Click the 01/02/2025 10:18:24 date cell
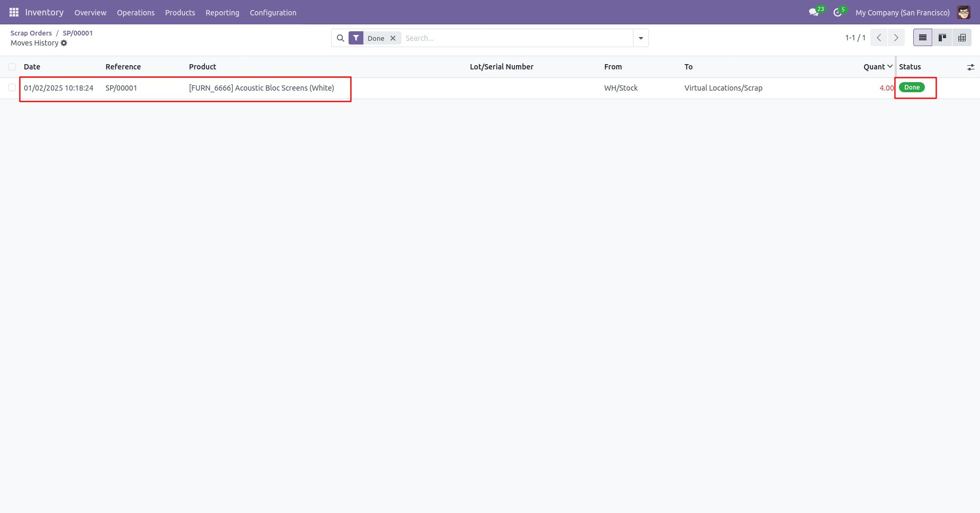The width and height of the screenshot is (980, 513). (58, 88)
